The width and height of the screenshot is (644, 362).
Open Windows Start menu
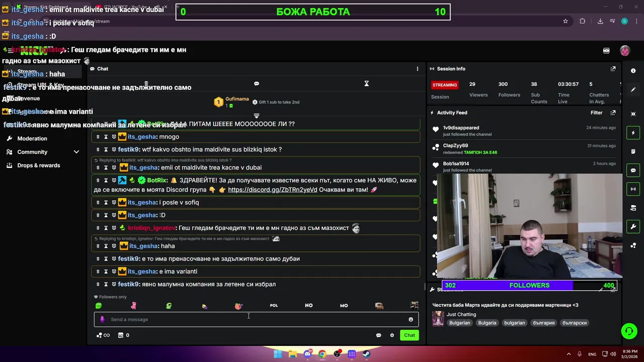coord(278,354)
